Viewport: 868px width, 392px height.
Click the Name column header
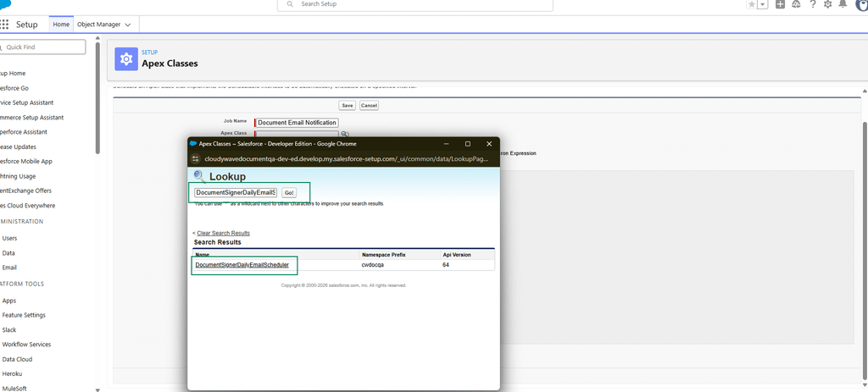(x=202, y=255)
